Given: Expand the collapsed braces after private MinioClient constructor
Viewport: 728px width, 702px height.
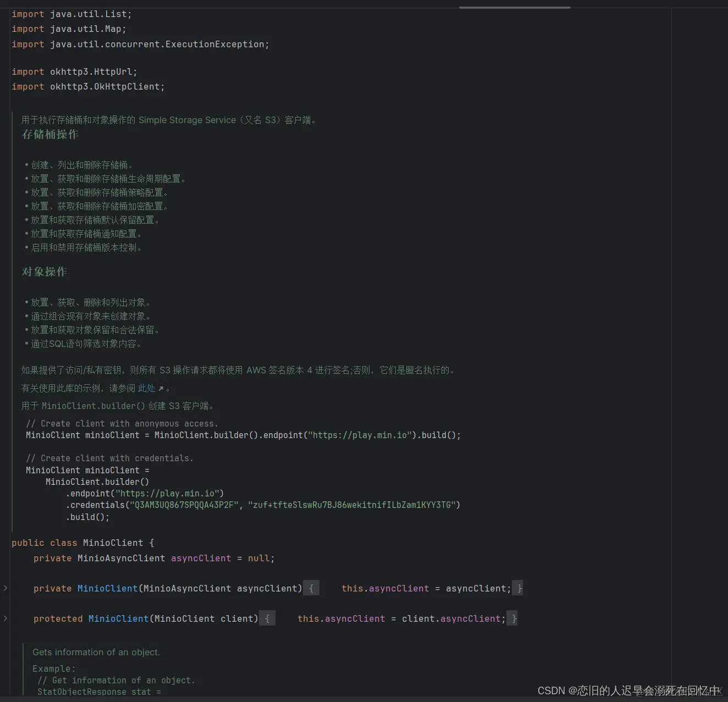Looking at the screenshot, I should coord(311,588).
